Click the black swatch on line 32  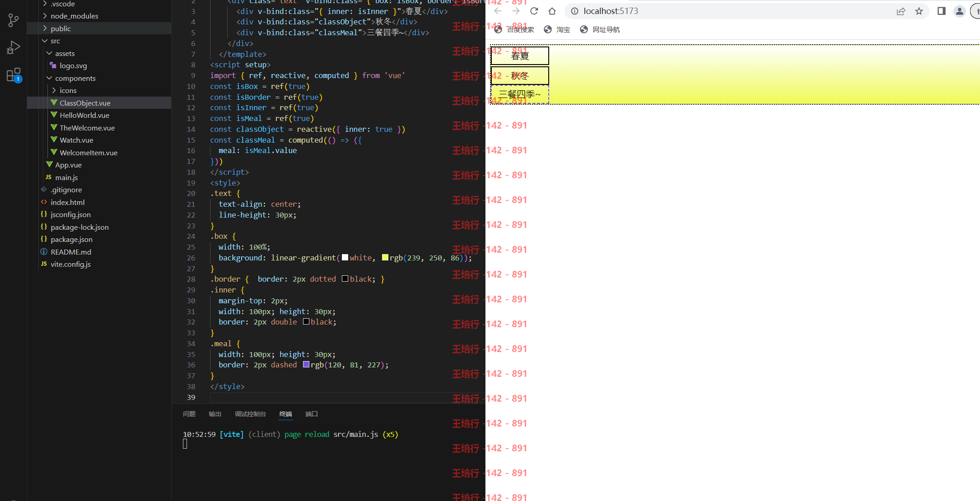306,321
